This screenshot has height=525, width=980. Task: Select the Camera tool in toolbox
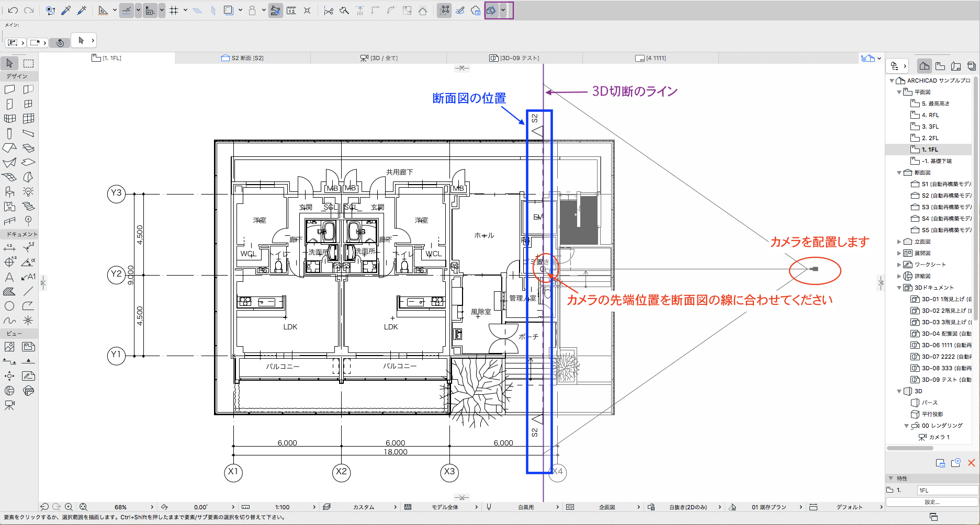(x=9, y=405)
